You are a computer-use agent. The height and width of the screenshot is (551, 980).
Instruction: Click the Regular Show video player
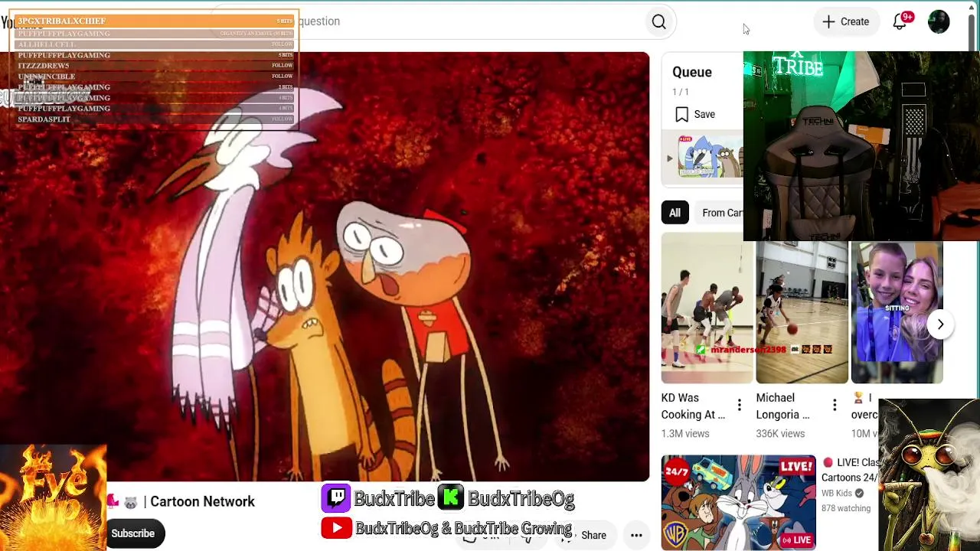(325, 266)
